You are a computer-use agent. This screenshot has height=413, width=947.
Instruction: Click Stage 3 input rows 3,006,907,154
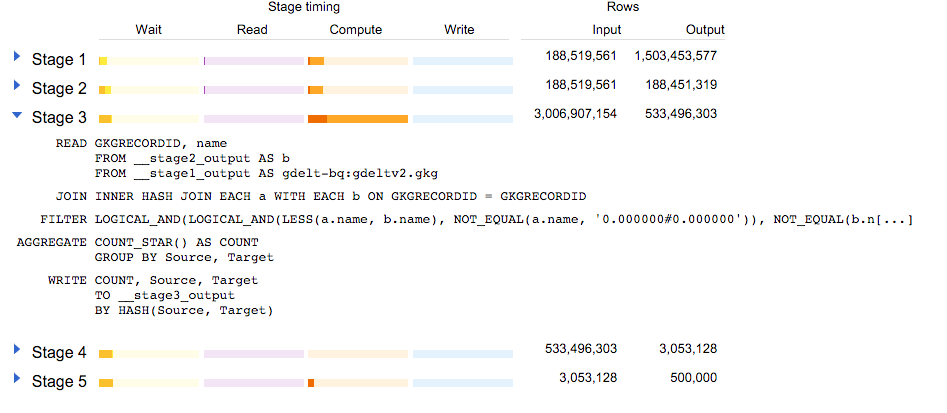(x=575, y=114)
